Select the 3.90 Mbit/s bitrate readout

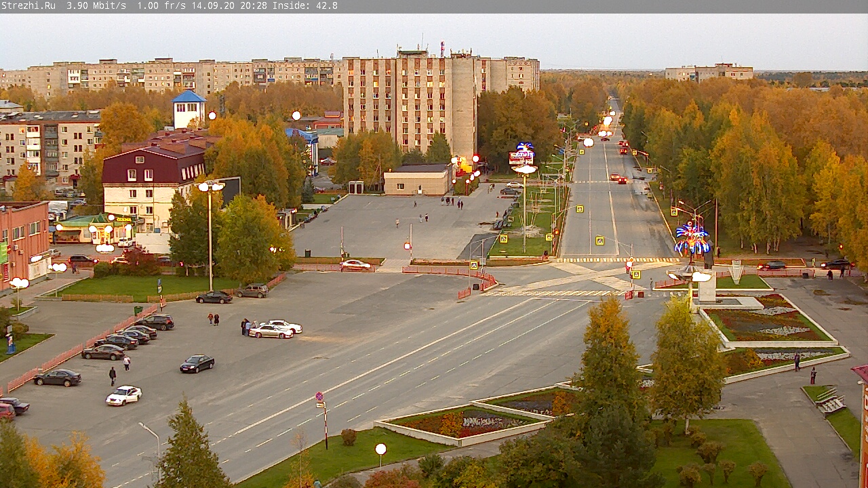pos(96,6)
